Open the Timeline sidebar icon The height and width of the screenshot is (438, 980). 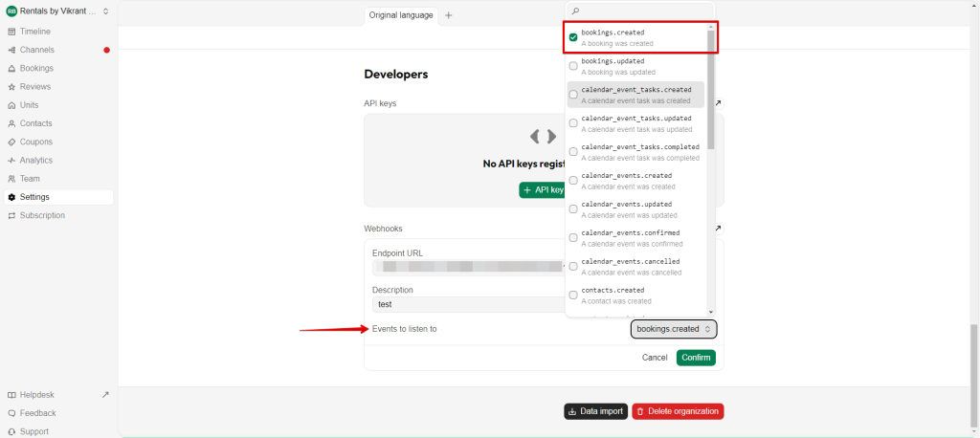pyautogui.click(x=11, y=32)
